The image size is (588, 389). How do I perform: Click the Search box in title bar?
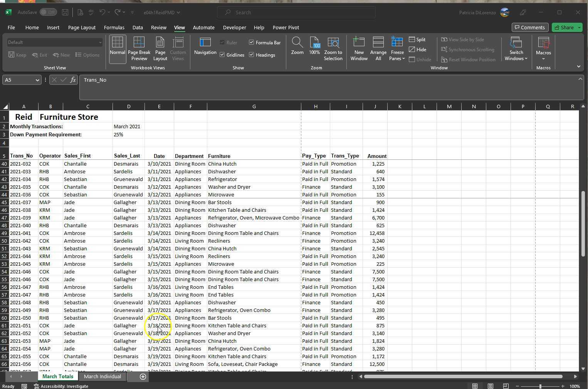click(x=296, y=12)
